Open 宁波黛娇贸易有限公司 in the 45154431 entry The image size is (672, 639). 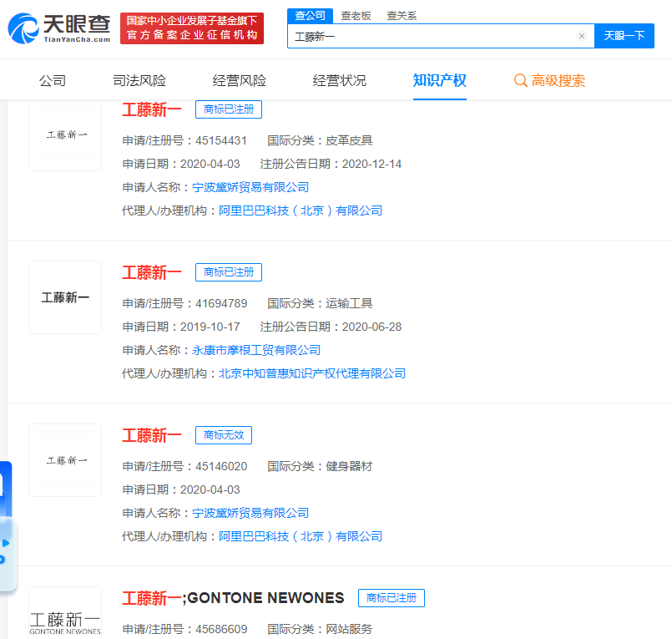(x=250, y=187)
